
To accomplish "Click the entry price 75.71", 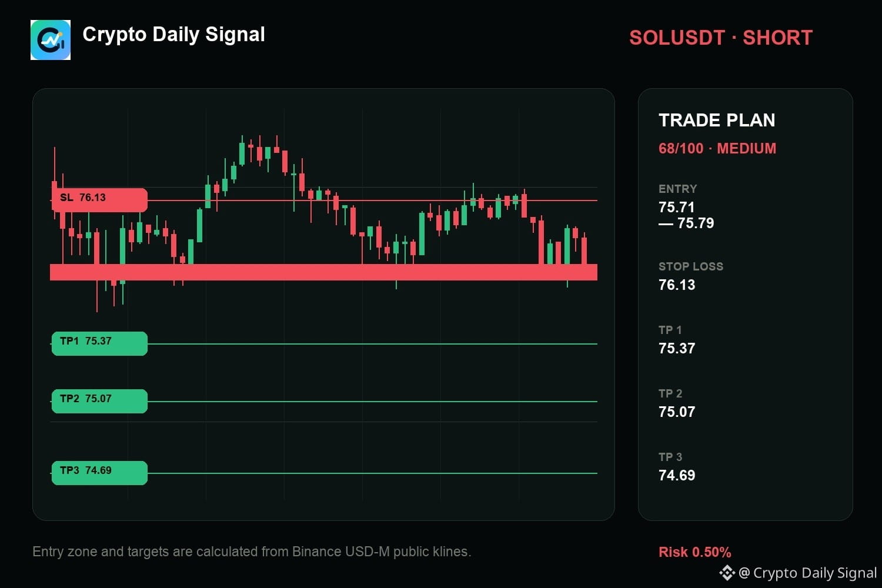I will coord(677,207).
